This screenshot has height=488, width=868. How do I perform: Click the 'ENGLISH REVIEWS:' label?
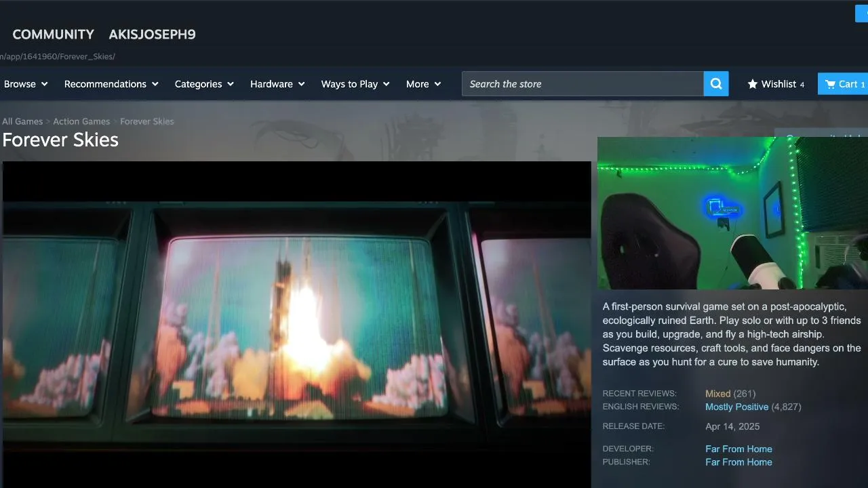(641, 407)
